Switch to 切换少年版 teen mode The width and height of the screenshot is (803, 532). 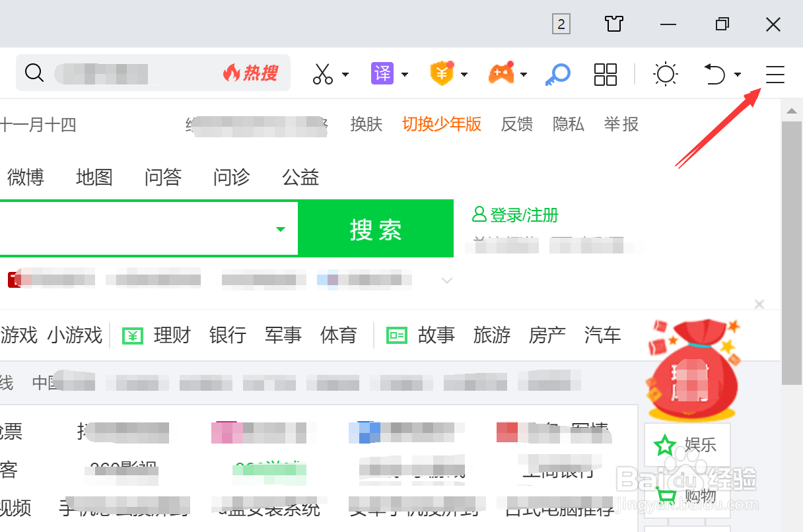441,124
